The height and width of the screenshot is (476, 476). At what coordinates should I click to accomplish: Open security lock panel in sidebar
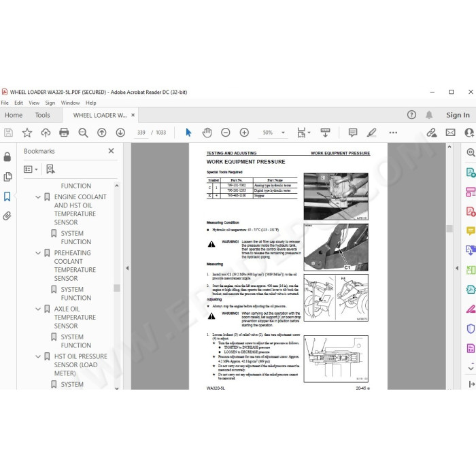[7, 157]
